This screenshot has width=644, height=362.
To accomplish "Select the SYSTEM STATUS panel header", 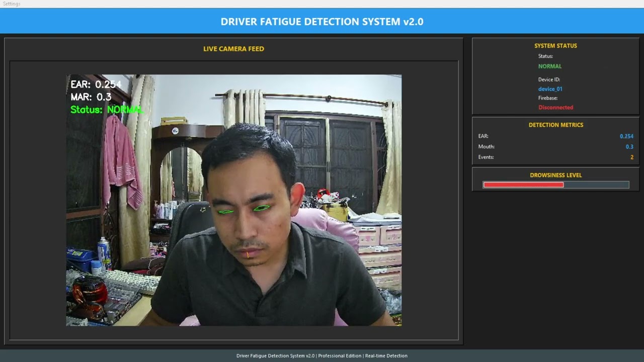I will click(555, 45).
